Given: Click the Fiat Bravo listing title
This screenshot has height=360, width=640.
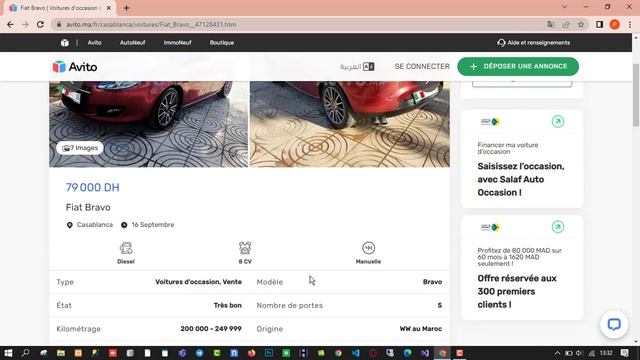Looking at the screenshot, I should 88,207.
